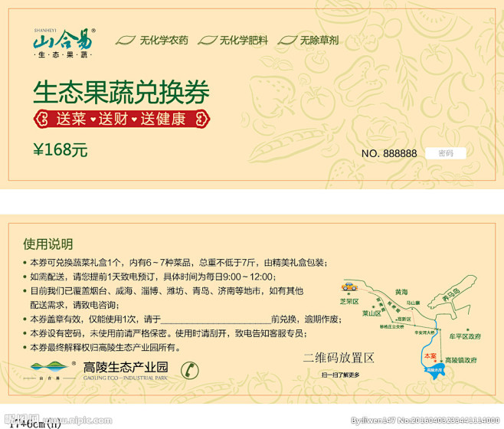Click the 配送需求，请致电咨询 line
504x429 pixels.
(75, 305)
